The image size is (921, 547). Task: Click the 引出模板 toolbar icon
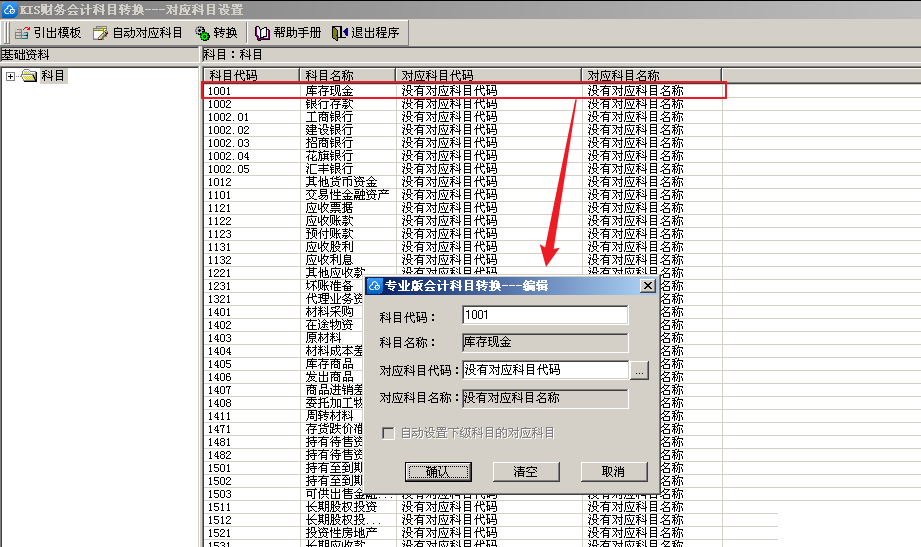[21, 33]
